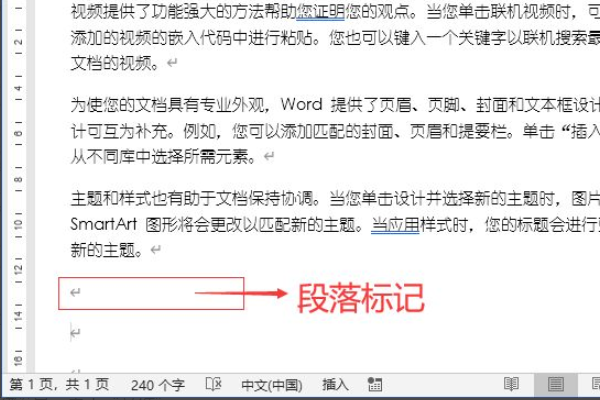Select the Print Layout view button

[x=555, y=384]
